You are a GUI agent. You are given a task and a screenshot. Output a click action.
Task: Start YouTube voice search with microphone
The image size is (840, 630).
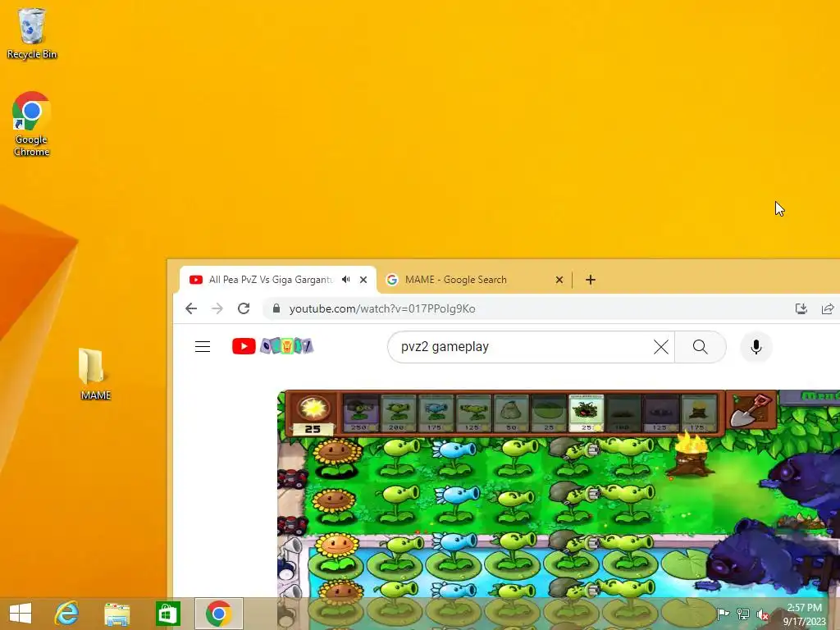tap(756, 347)
